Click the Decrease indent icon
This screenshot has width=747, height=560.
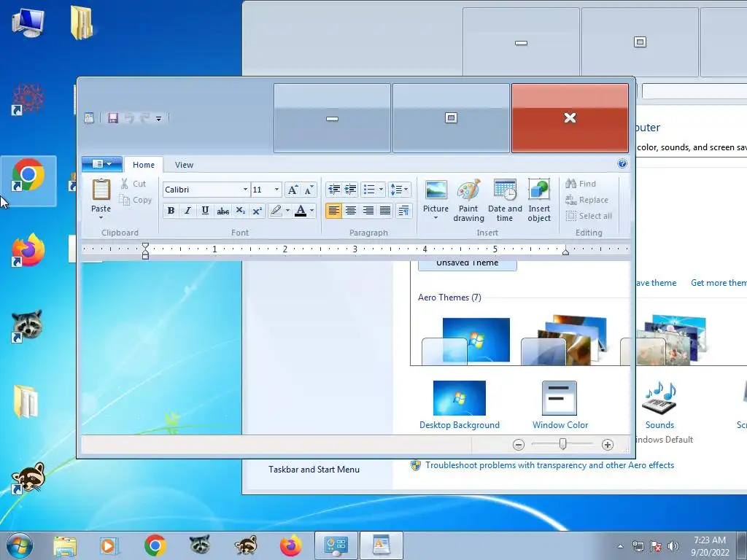pos(334,190)
